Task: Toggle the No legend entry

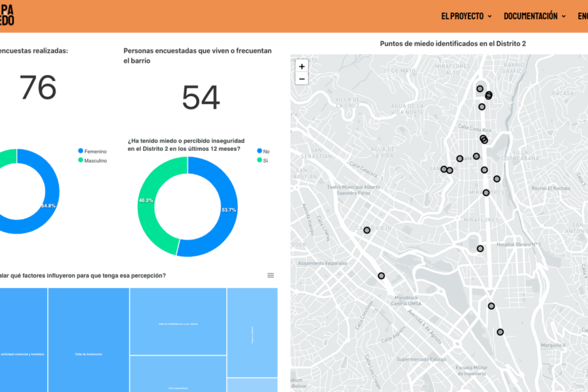Action: [263, 151]
